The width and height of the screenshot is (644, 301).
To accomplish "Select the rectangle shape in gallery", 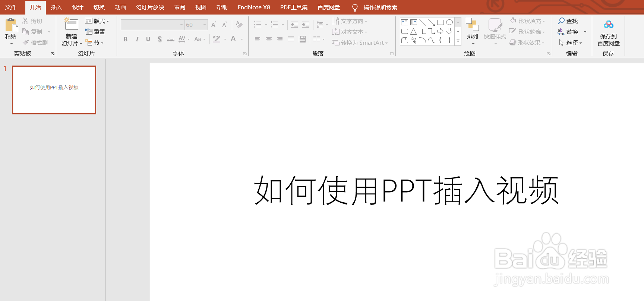I will click(441, 22).
